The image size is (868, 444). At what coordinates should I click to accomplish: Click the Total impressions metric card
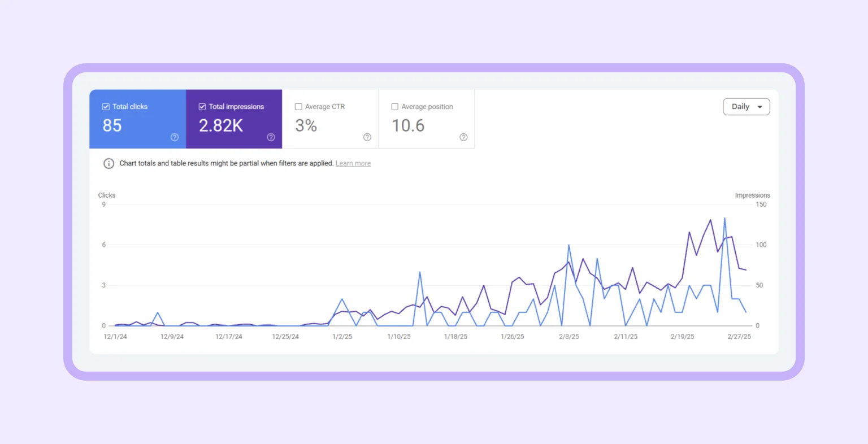point(234,119)
